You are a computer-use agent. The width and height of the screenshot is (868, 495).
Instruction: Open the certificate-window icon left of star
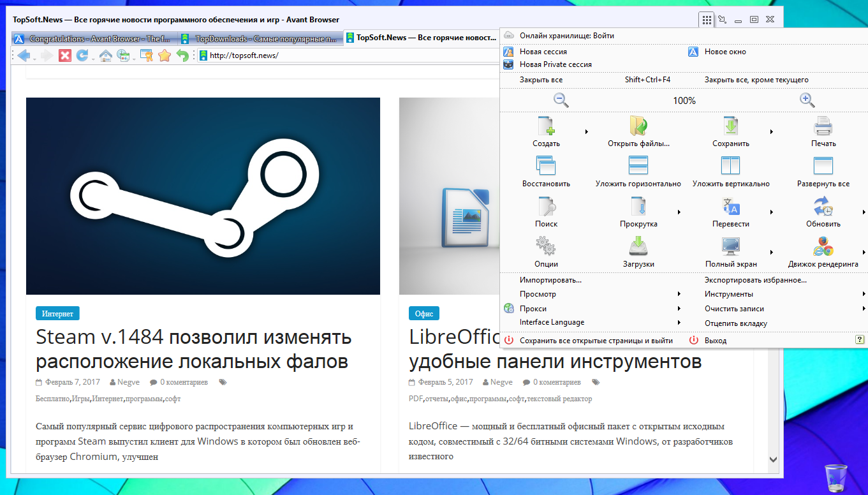(x=147, y=55)
